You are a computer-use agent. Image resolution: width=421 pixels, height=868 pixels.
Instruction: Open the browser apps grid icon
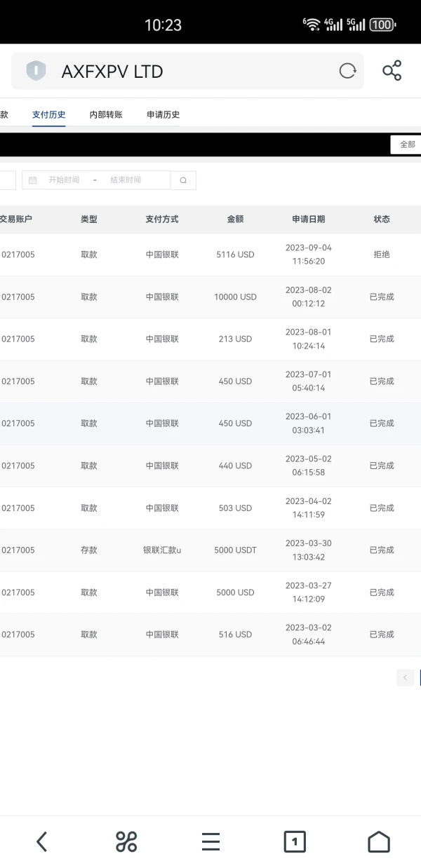126,841
